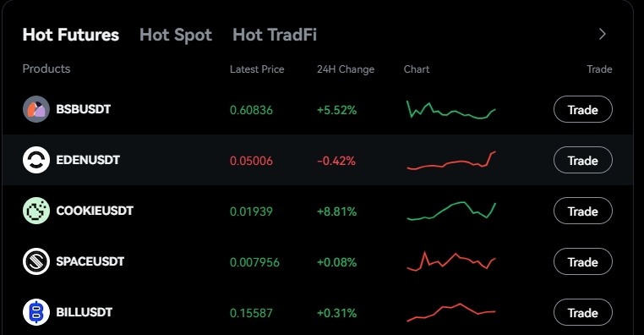Select the Hot Futures tab
Screen dimensions: 644x335
pos(71,35)
